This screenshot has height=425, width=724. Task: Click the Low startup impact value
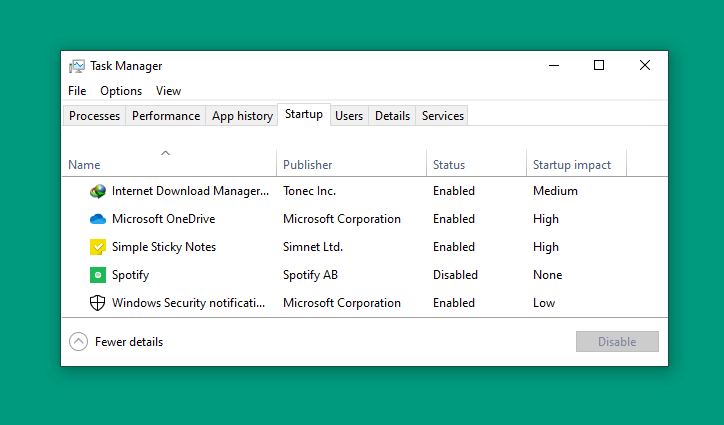click(544, 303)
